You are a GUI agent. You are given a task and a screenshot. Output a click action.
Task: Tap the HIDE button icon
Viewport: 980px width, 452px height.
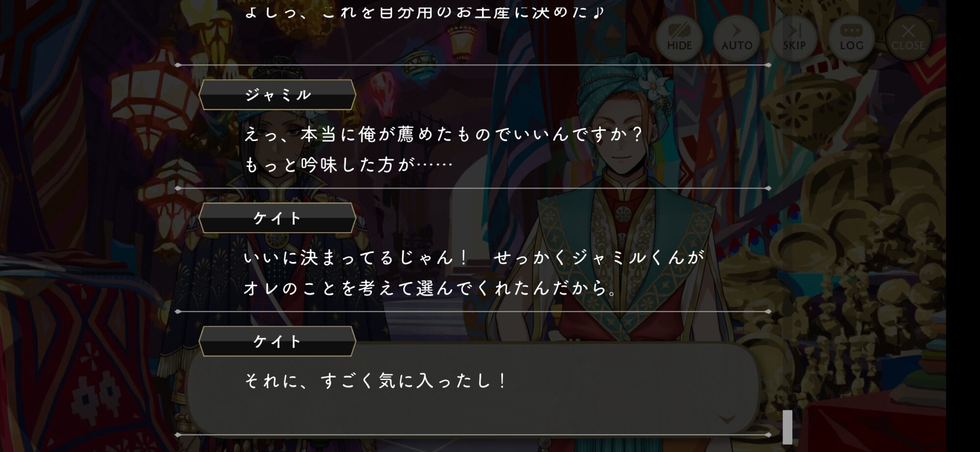point(679,38)
